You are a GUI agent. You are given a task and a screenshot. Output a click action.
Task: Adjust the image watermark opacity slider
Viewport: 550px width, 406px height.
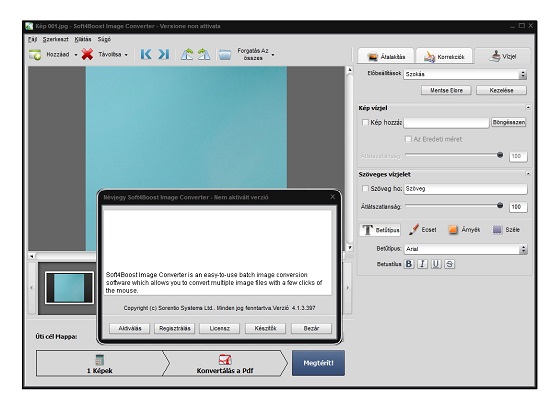tap(500, 155)
